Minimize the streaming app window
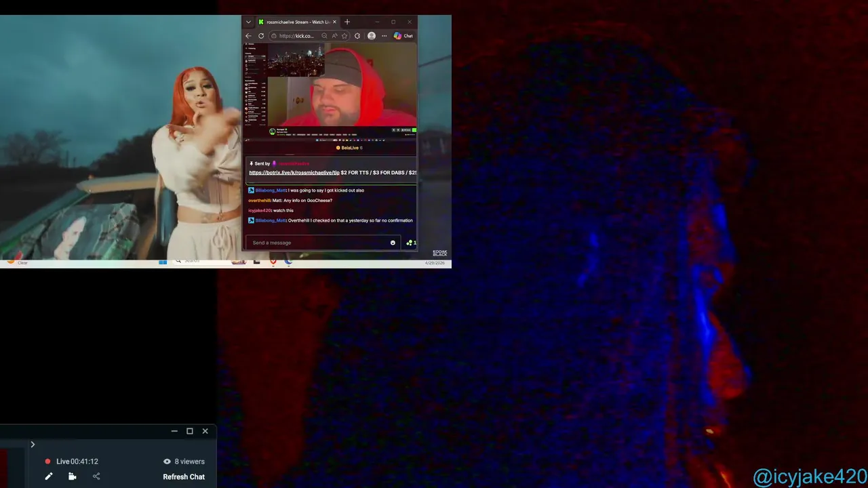The height and width of the screenshot is (488, 868). pyautogui.click(x=174, y=431)
